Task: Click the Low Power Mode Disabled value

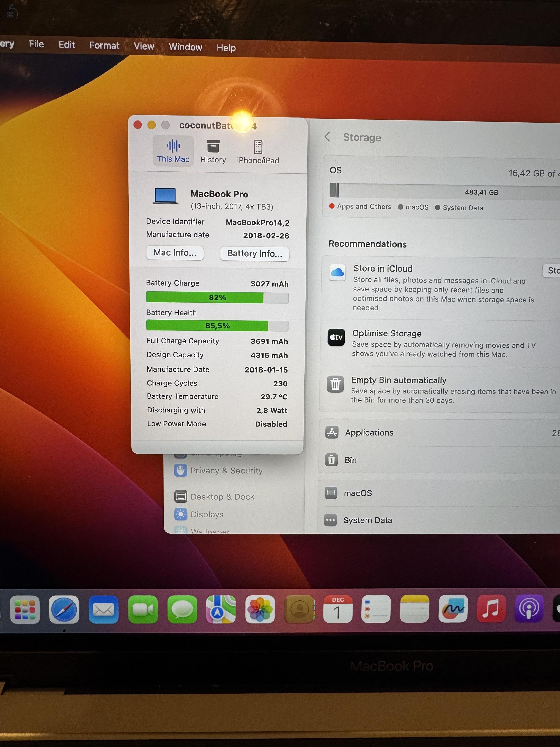Action: pos(271,424)
